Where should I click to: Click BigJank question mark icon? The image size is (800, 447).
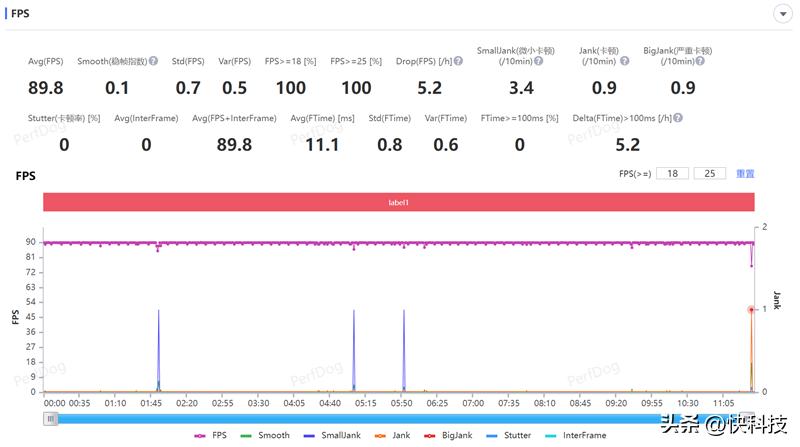[x=700, y=61]
